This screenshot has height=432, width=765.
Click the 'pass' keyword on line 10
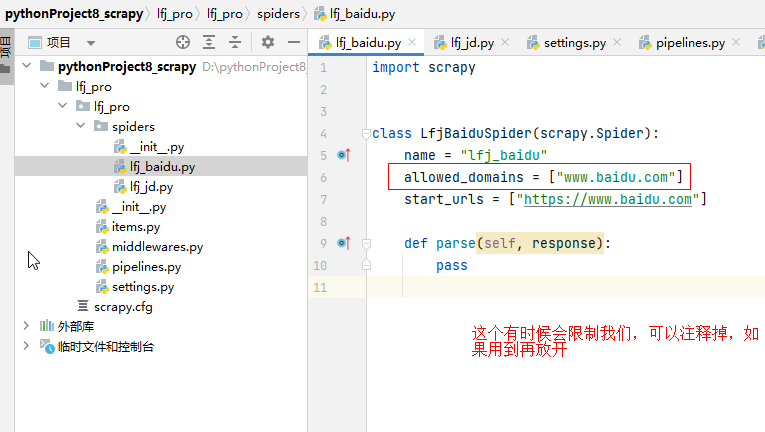(x=452, y=265)
